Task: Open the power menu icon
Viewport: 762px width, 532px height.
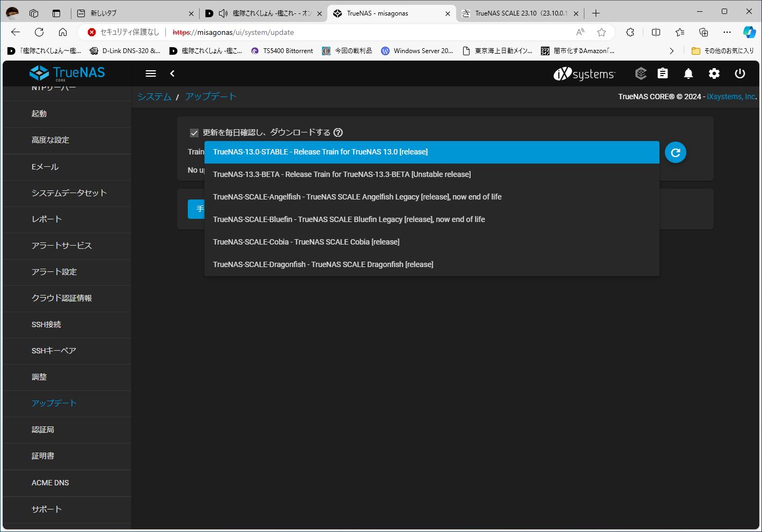Action: (740, 73)
